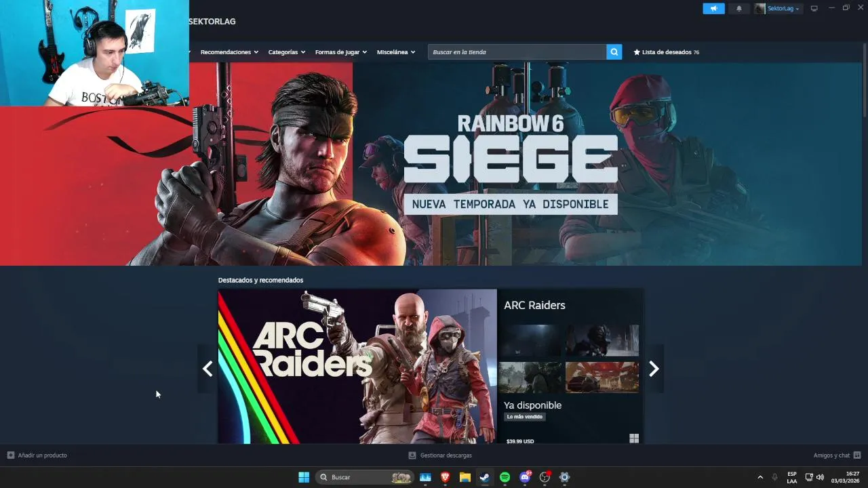This screenshot has width=868, height=488.
Task: Click the plus icon for adding a product
Action: (10, 455)
